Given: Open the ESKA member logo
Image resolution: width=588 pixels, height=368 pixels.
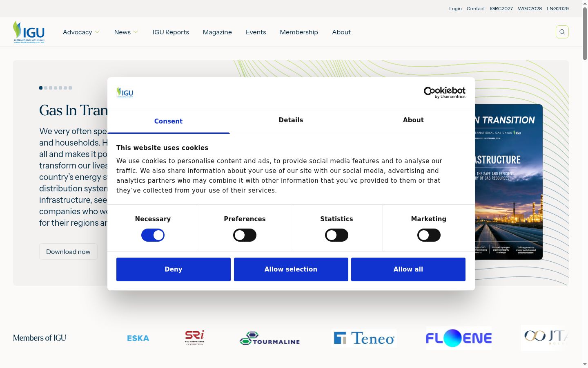Looking at the screenshot, I should click(138, 338).
